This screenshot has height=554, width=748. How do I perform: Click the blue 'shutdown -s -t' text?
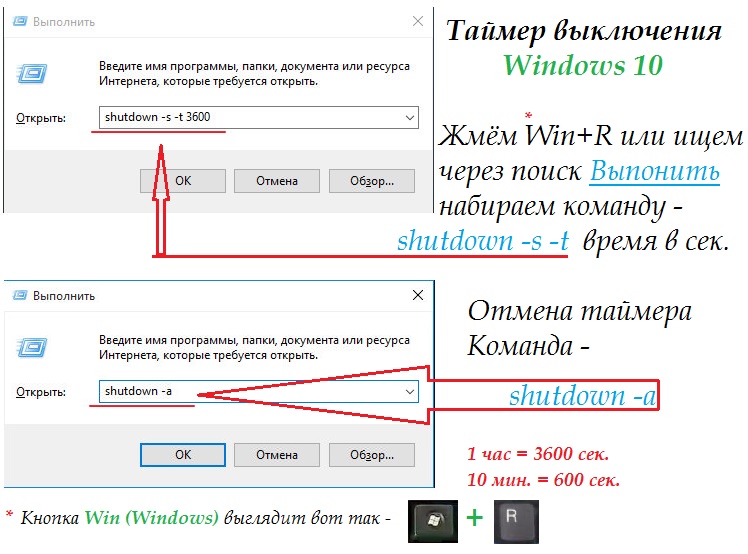tap(483, 240)
